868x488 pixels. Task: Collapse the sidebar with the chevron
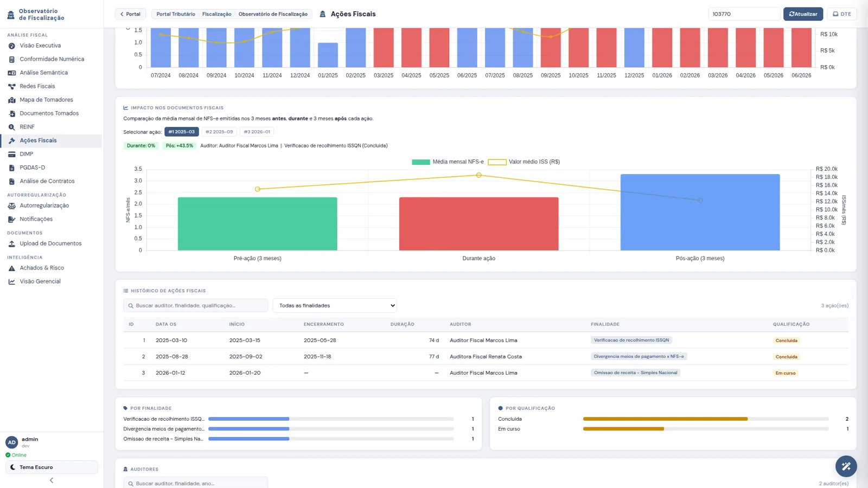pyautogui.click(x=52, y=480)
